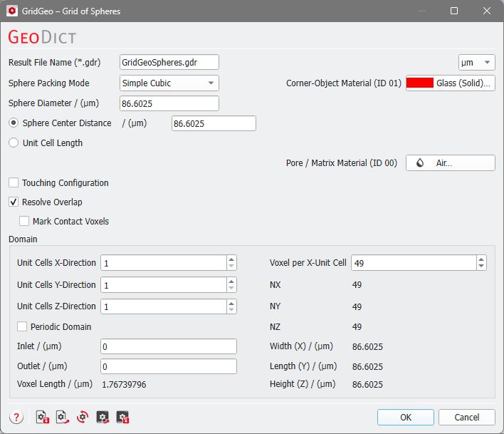Decrease Unit Cells Y-Direction with down arrow
The height and width of the screenshot is (434, 504).
point(231,288)
